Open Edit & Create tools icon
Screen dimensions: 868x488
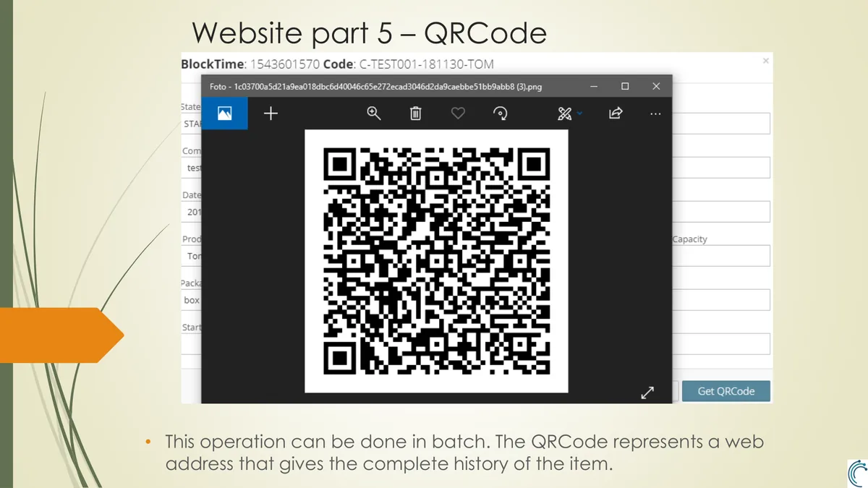click(565, 114)
